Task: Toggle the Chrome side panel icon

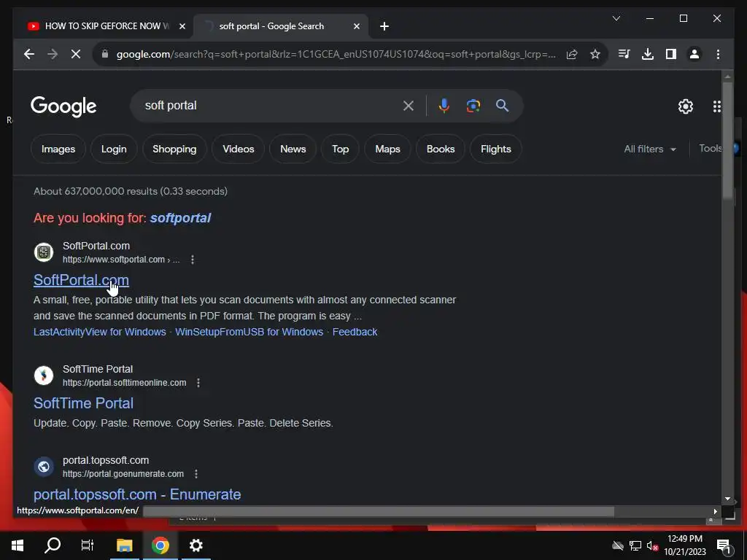Action: [671, 54]
